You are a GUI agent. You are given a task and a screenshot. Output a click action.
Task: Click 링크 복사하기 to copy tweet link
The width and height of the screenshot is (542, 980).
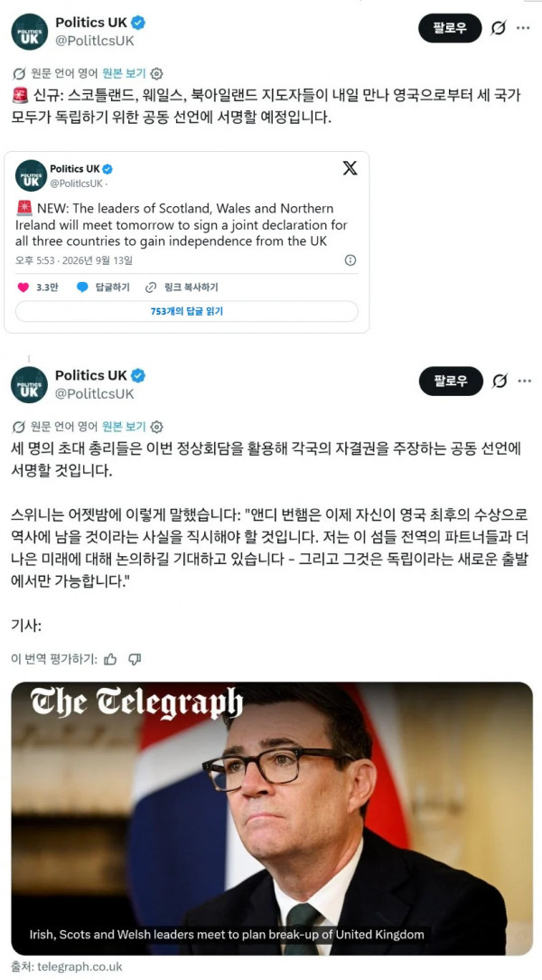pyautogui.click(x=182, y=287)
